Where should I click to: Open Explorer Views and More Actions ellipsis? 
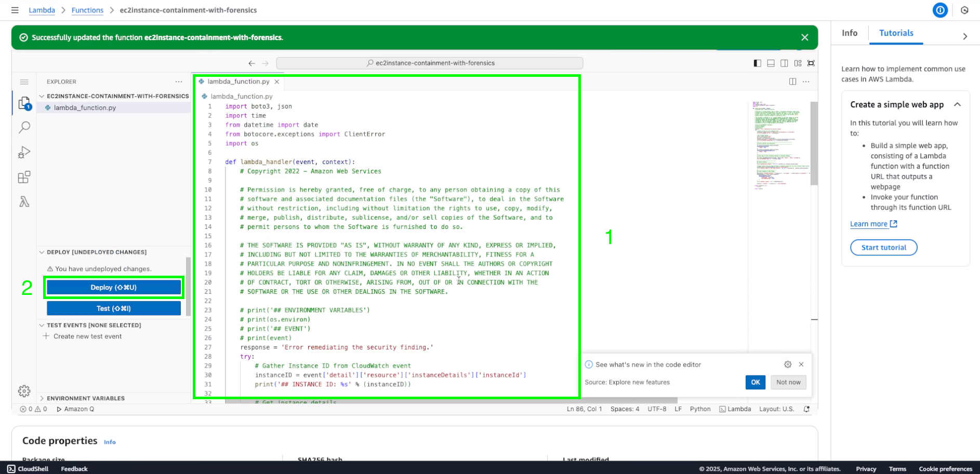point(179,82)
